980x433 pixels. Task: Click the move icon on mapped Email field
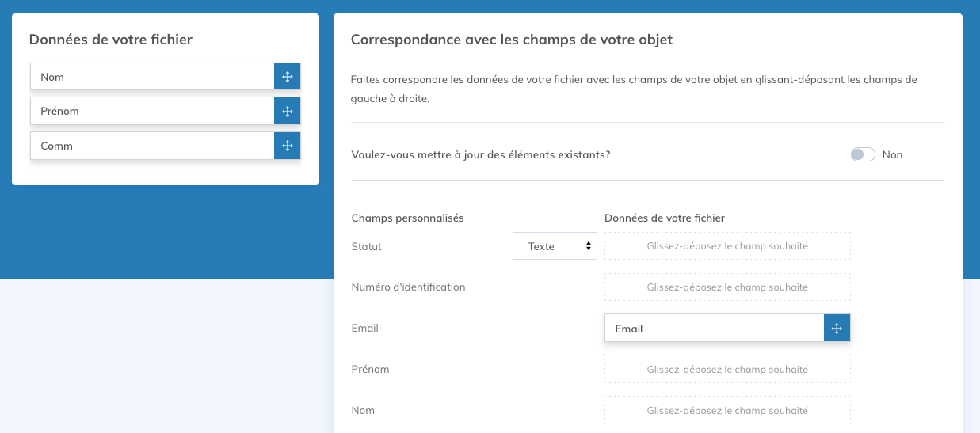pos(837,329)
